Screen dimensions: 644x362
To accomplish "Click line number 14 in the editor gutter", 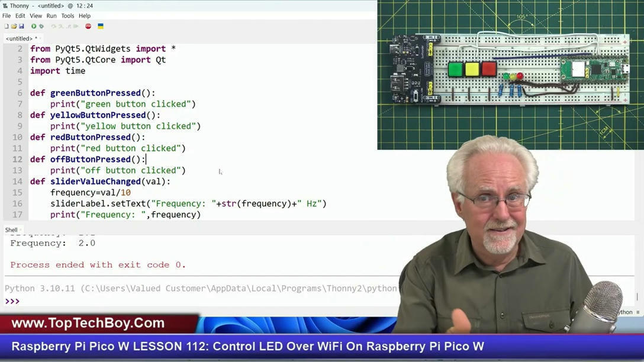I will click(17, 182).
